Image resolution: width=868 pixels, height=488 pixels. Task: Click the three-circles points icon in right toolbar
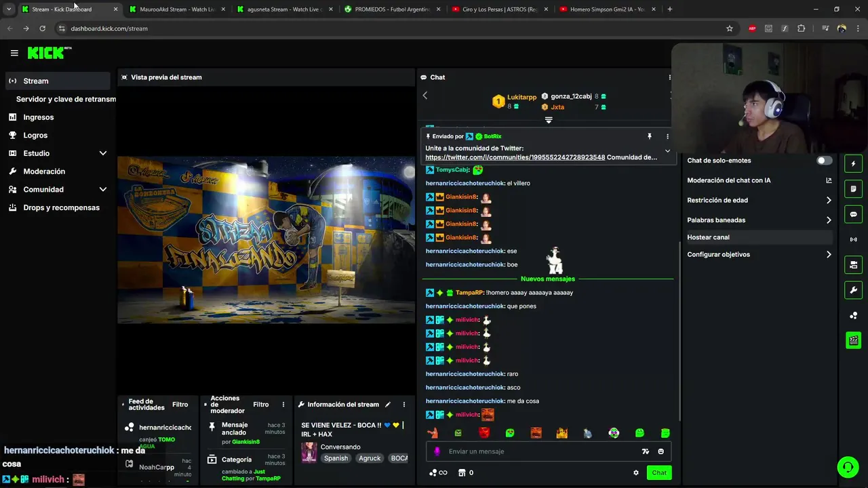point(853,315)
